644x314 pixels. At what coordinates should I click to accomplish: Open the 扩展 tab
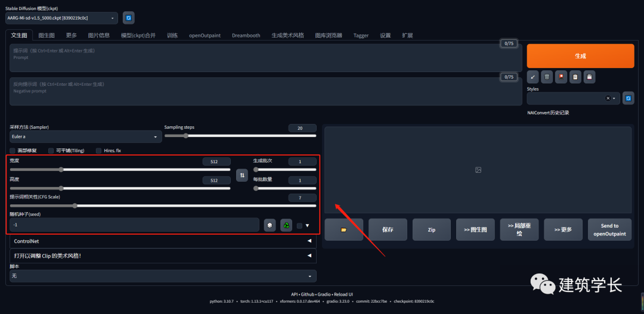(x=407, y=35)
